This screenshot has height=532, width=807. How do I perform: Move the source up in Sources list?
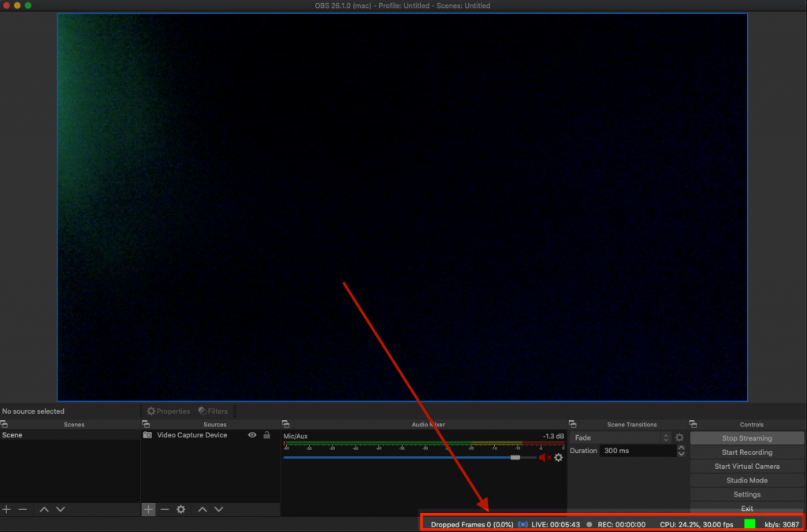[x=203, y=510]
